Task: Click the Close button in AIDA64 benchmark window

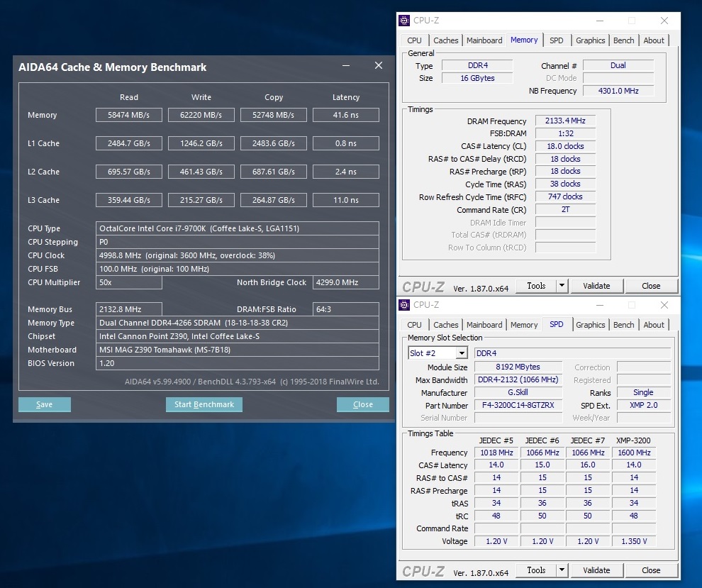Action: coord(362,404)
